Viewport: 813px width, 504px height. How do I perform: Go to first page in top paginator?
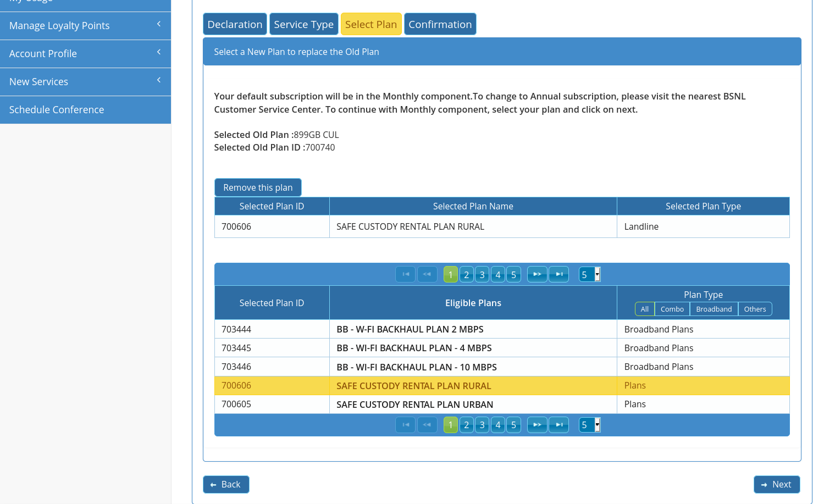(x=405, y=274)
